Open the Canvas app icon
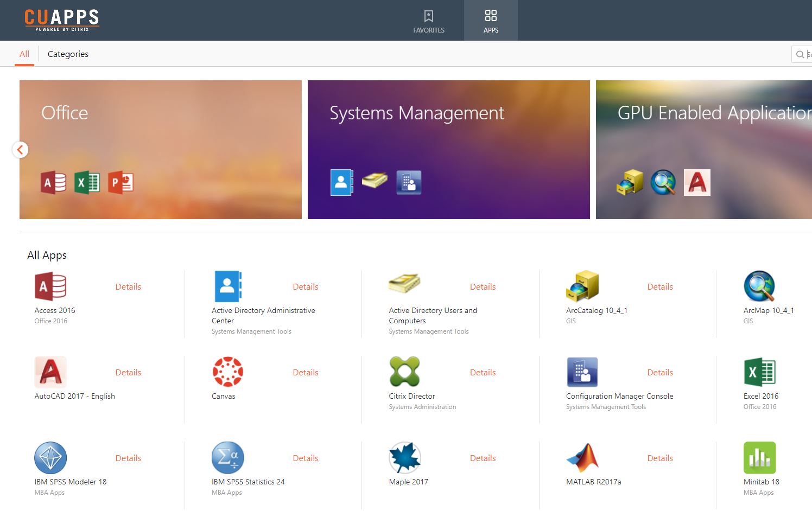This screenshot has width=812, height=511. tap(228, 372)
